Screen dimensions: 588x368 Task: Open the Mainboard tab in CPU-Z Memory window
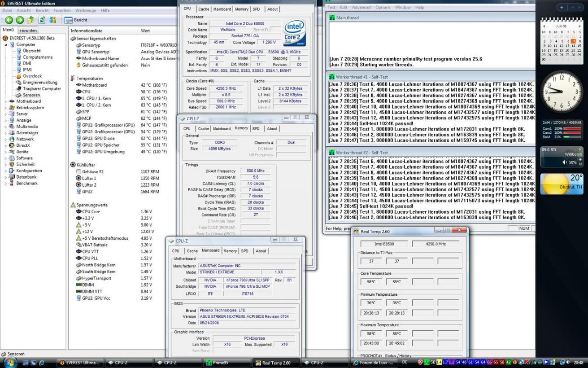coord(222,128)
